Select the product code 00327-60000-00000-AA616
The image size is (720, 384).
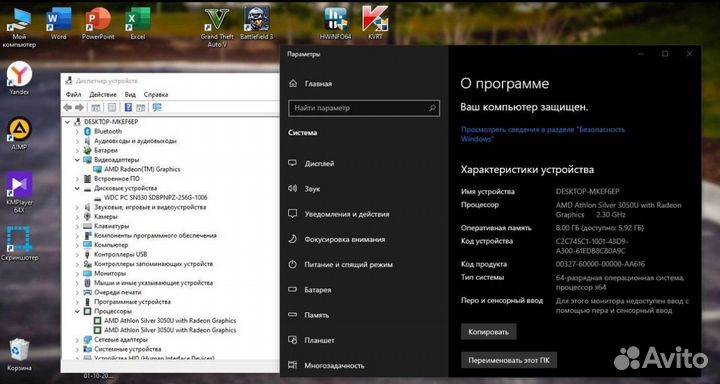(x=600, y=264)
